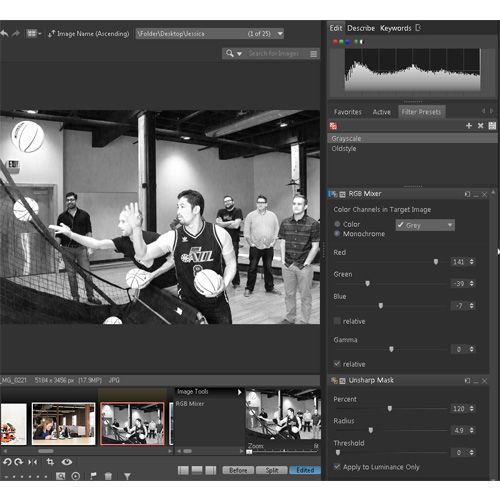Rotate image counterclockwise

(x=7, y=462)
